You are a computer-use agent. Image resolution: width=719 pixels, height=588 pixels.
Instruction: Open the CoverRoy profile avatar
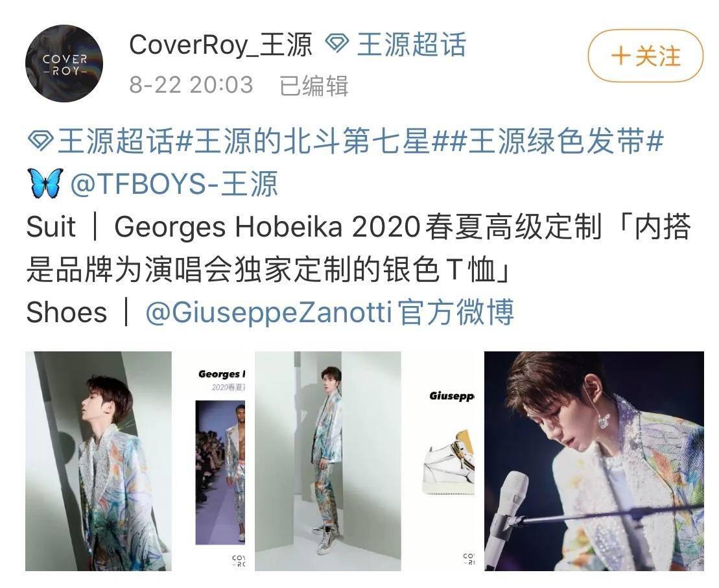pos(64,64)
